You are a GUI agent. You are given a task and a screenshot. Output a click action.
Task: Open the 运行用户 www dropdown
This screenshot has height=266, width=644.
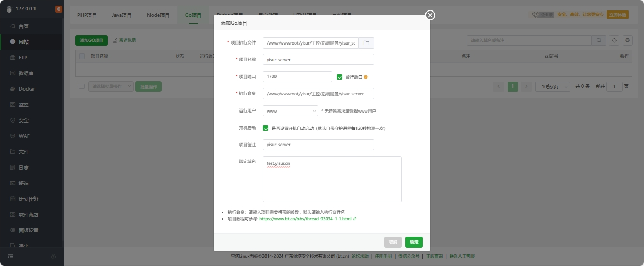point(291,111)
